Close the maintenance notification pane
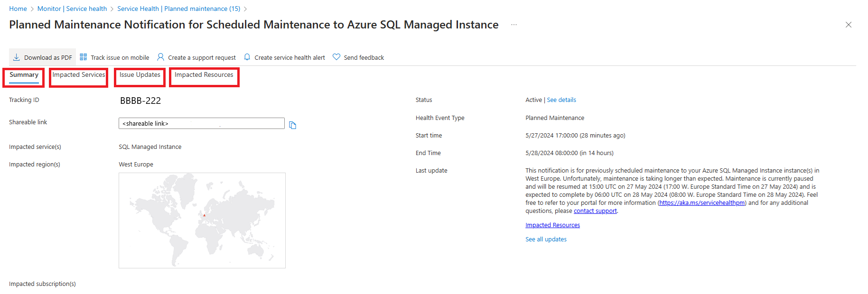868x294 pixels. [x=849, y=25]
